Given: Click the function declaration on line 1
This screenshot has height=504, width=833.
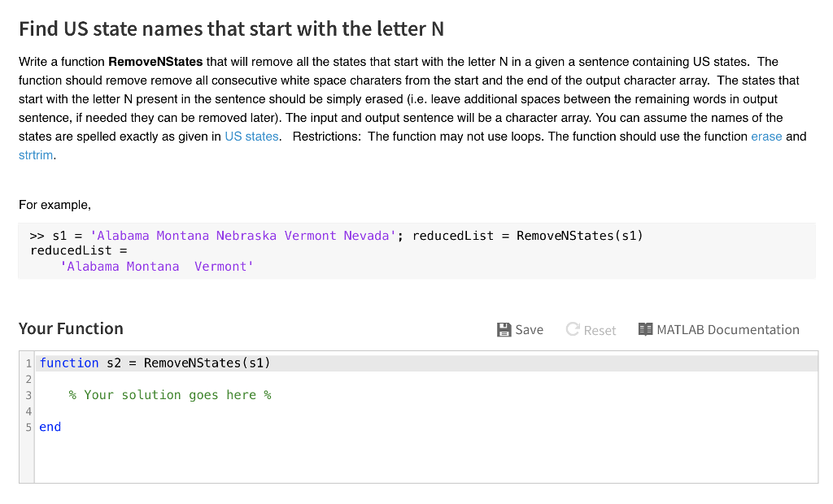Looking at the screenshot, I should pyautogui.click(x=155, y=363).
